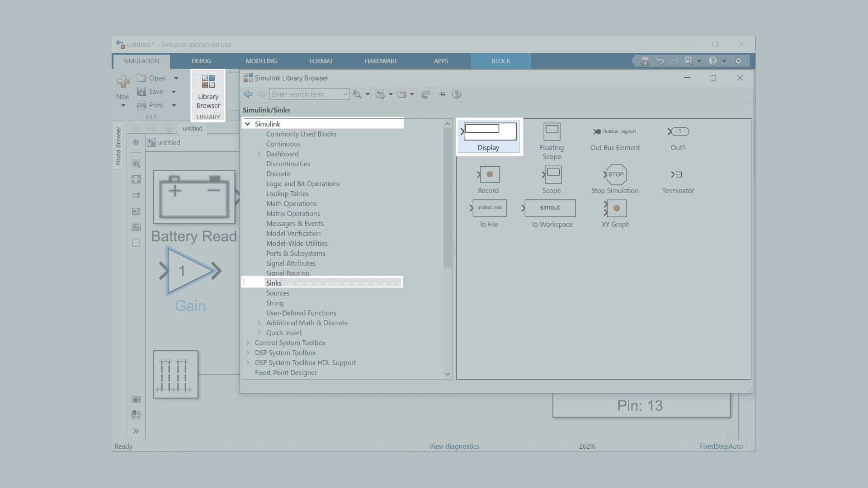Click the Record block icon
This screenshot has width=868, height=488.
pos(489,175)
